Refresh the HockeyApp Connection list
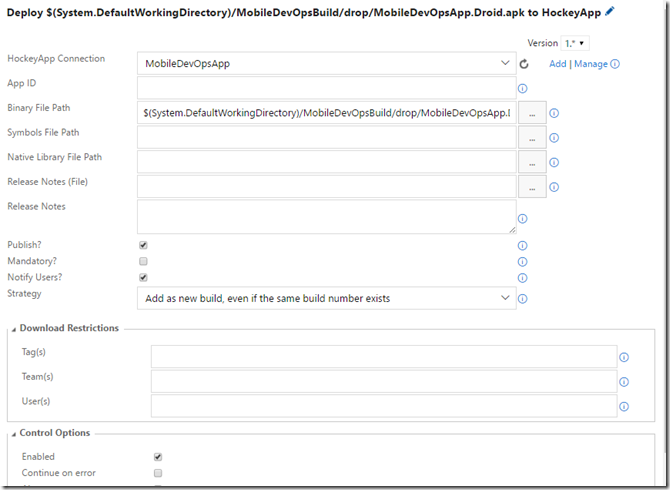 tap(523, 64)
